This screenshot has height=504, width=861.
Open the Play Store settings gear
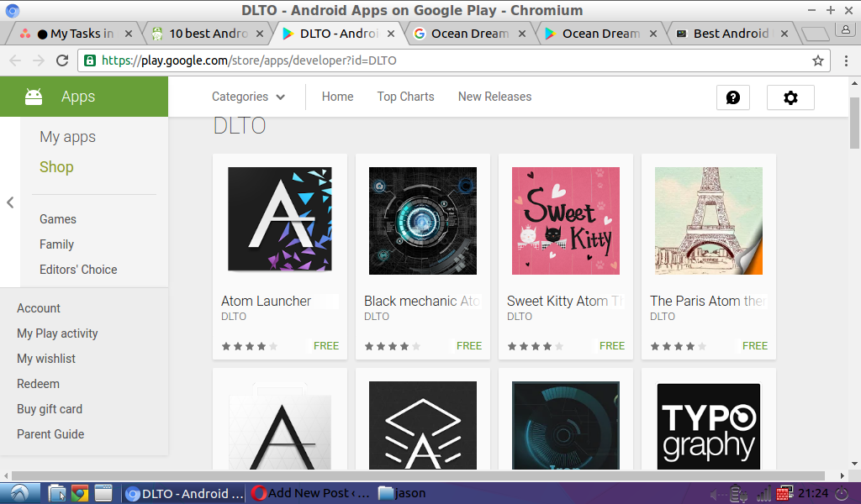pyautogui.click(x=790, y=97)
